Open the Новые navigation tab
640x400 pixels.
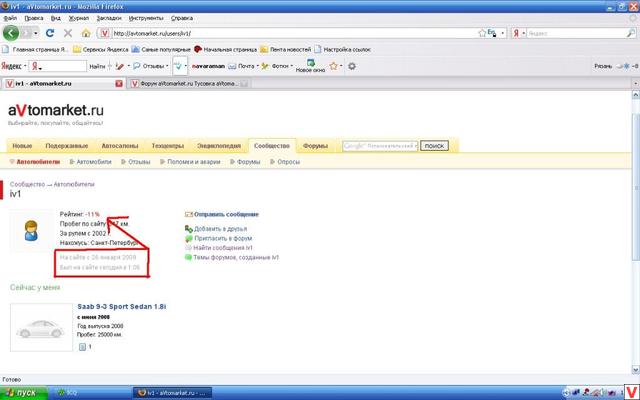pos(22,146)
